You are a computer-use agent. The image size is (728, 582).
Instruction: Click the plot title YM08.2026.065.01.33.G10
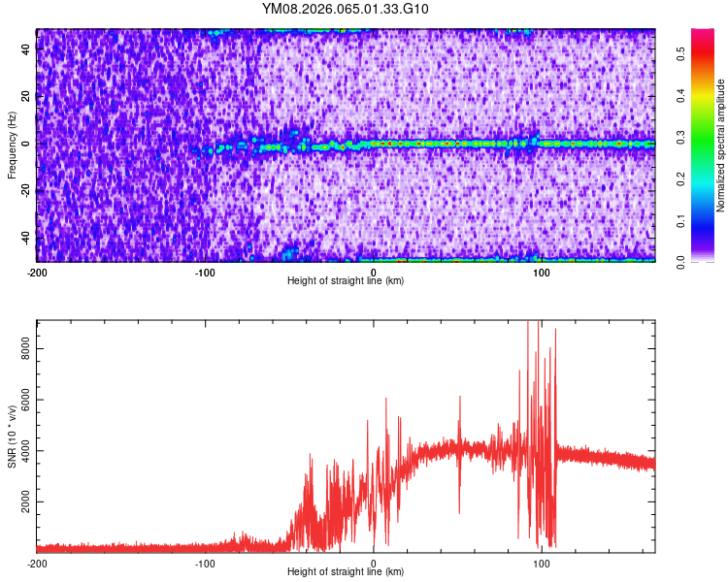(x=346, y=10)
